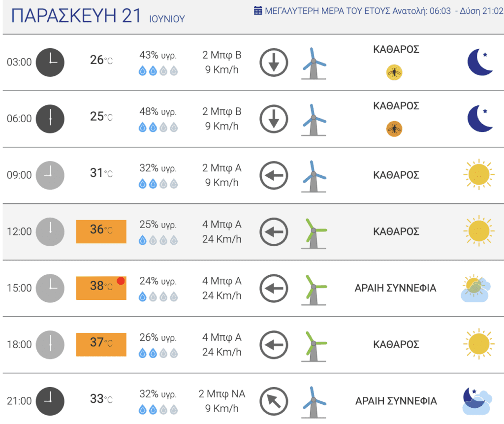This screenshot has height=424, width=504.
Task: Click the orange mosquito icon at 06:00
Action: point(394,129)
